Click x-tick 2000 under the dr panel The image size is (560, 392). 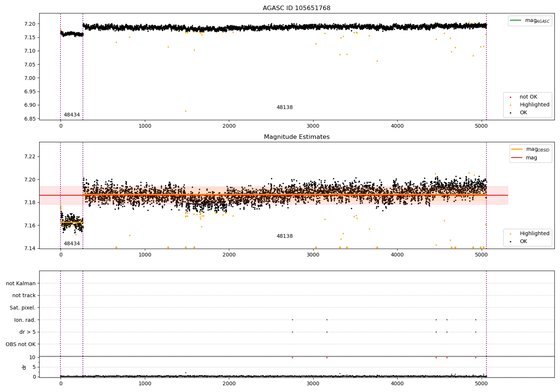229,384
